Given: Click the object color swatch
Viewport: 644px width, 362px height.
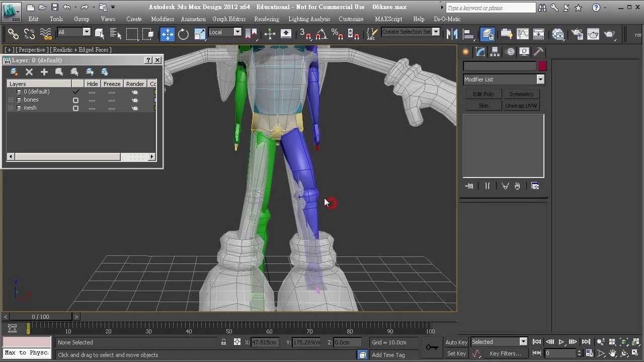Looking at the screenshot, I should tap(542, 66).
